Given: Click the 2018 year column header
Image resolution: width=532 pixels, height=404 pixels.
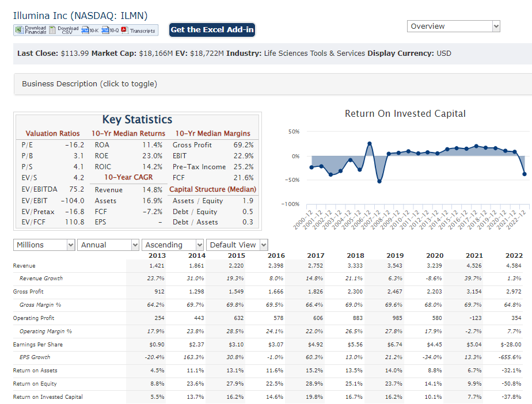Looking at the screenshot, I should tap(355, 256).
